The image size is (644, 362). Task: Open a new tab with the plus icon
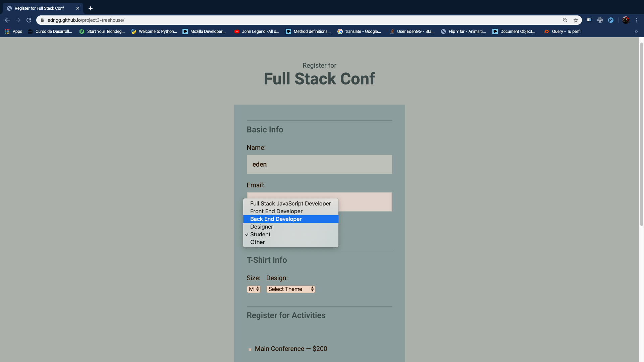click(91, 8)
